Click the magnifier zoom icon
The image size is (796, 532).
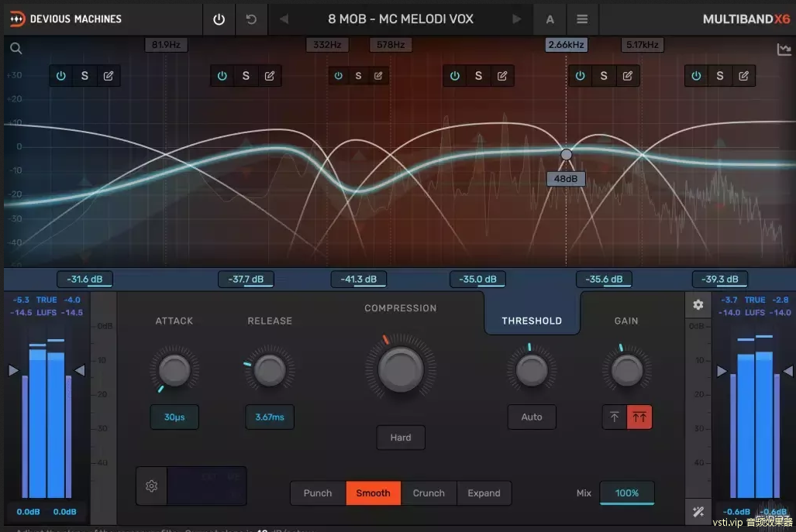(x=16, y=48)
